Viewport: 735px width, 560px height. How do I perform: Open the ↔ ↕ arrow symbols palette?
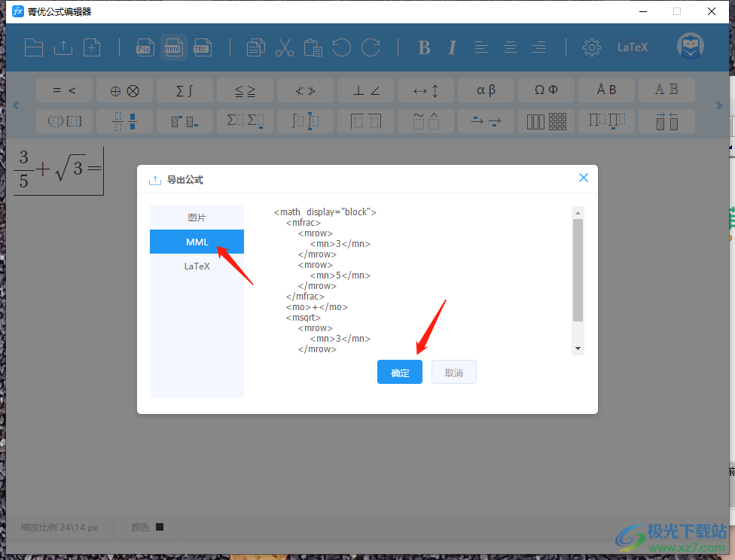(425, 90)
